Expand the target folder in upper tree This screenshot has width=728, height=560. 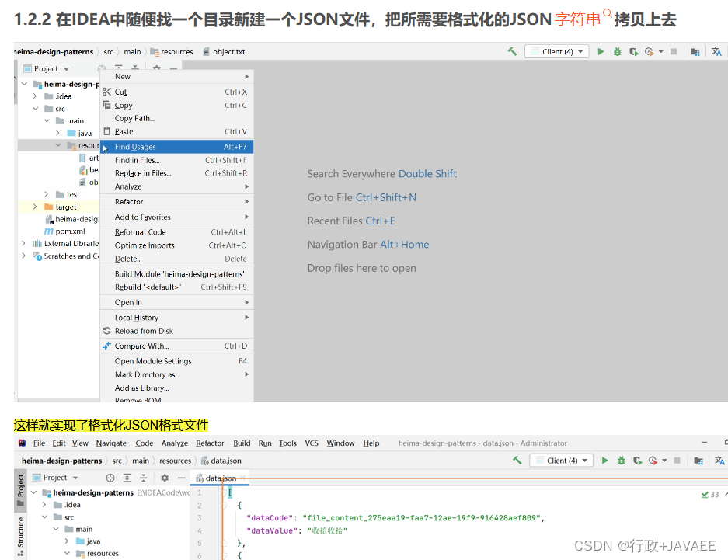coord(35,207)
